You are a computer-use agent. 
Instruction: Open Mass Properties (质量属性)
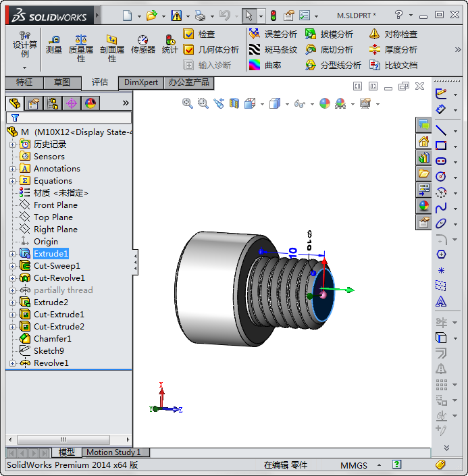81,49
